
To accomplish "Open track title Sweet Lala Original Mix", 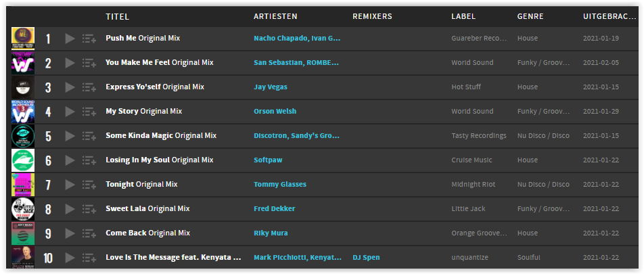I will [148, 208].
